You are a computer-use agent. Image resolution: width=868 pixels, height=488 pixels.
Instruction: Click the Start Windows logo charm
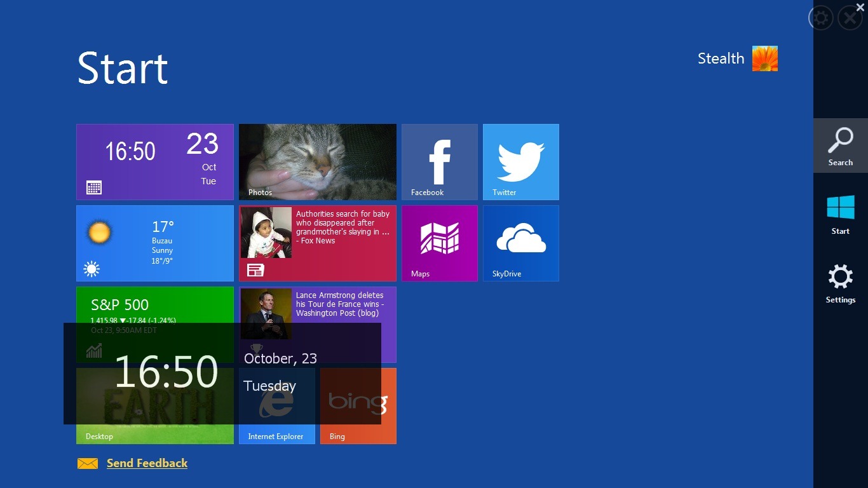(840, 214)
